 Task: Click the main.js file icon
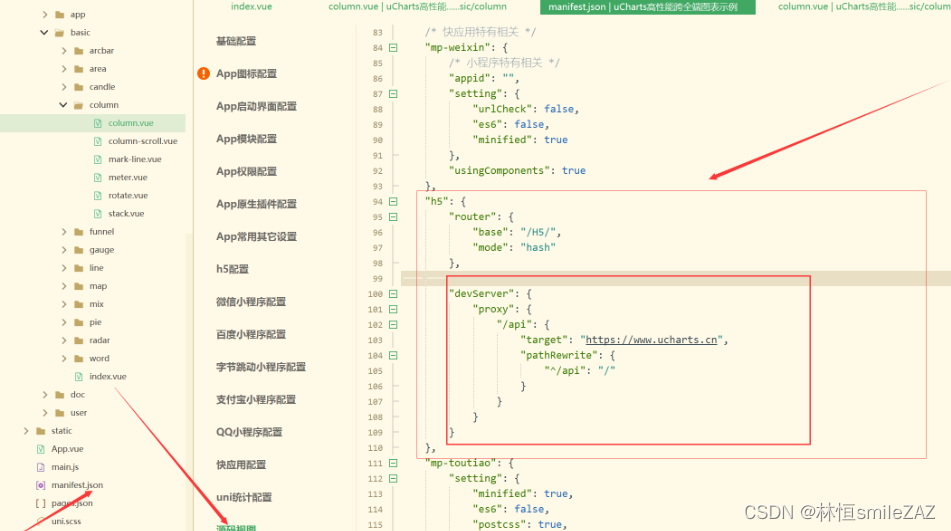[x=41, y=467]
